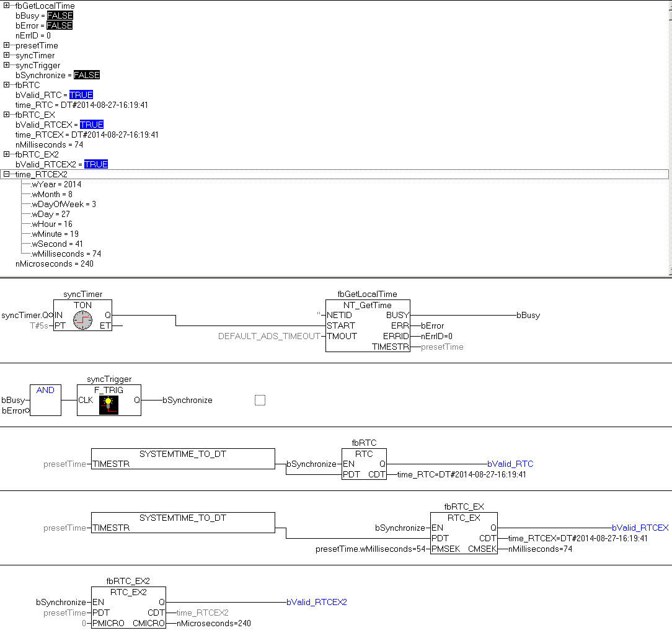672x633 pixels.
Task: Click the negated bError input of AND
Action: [x=13, y=410]
